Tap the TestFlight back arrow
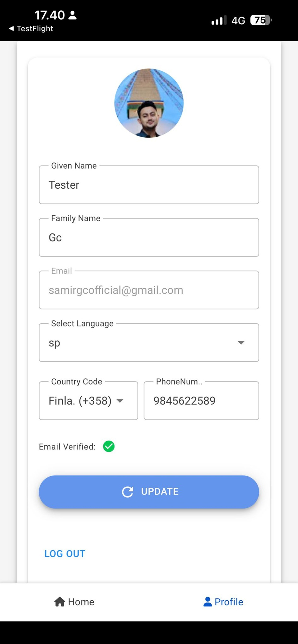This screenshot has width=298, height=644. 11,29
